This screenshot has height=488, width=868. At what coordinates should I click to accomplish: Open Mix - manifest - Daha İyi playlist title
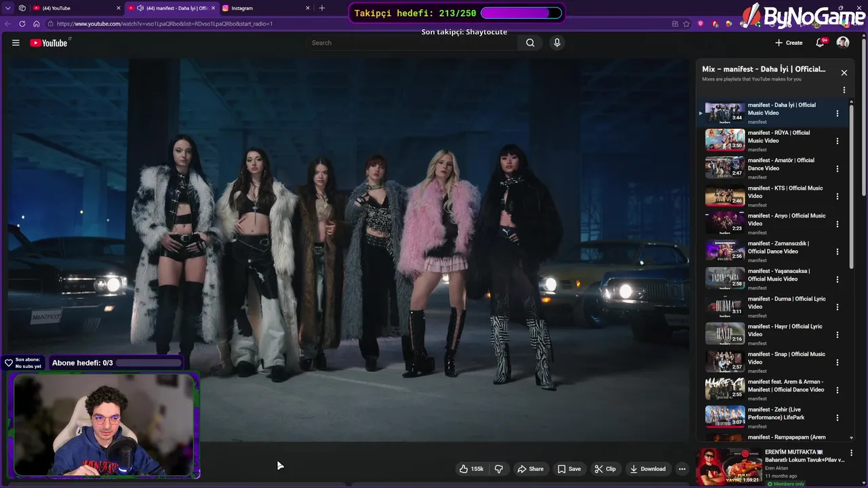click(x=764, y=69)
